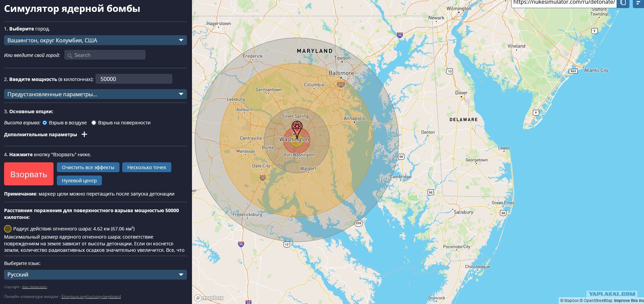Click the Frederick label on the map

pyautogui.click(x=253, y=56)
